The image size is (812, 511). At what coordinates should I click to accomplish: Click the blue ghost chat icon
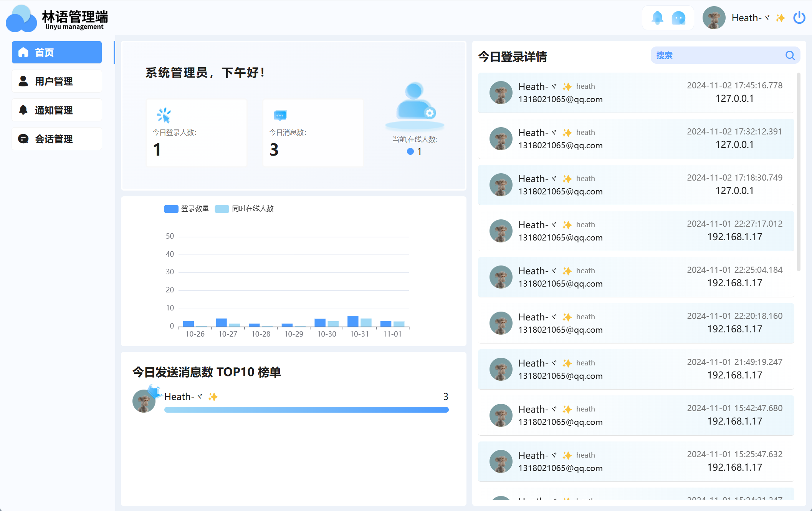[x=678, y=18]
